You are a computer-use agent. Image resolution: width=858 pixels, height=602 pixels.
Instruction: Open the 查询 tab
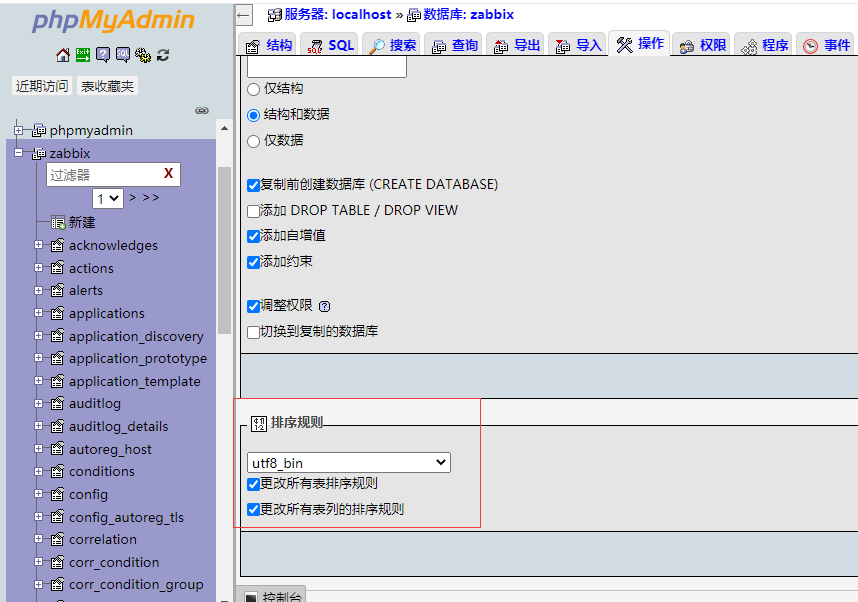pos(454,45)
